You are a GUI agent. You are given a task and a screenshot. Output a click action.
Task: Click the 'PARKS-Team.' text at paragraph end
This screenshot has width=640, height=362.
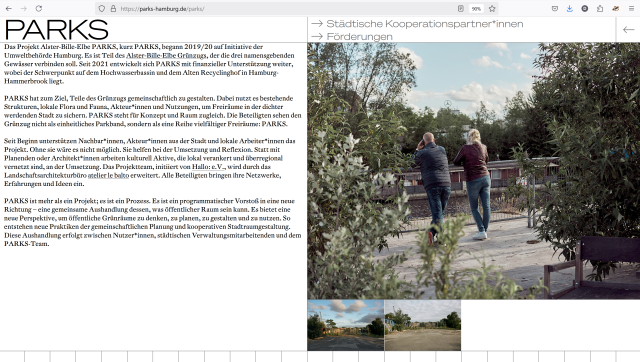point(27,244)
